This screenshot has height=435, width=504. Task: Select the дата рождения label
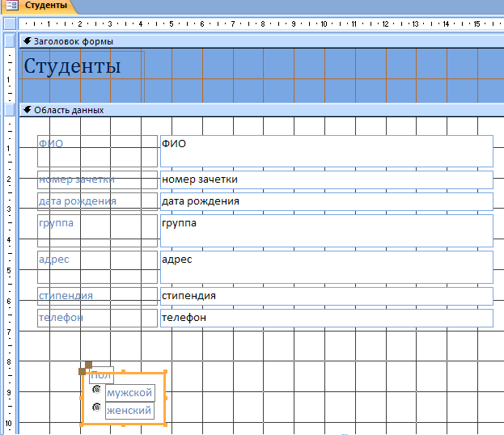click(x=97, y=202)
